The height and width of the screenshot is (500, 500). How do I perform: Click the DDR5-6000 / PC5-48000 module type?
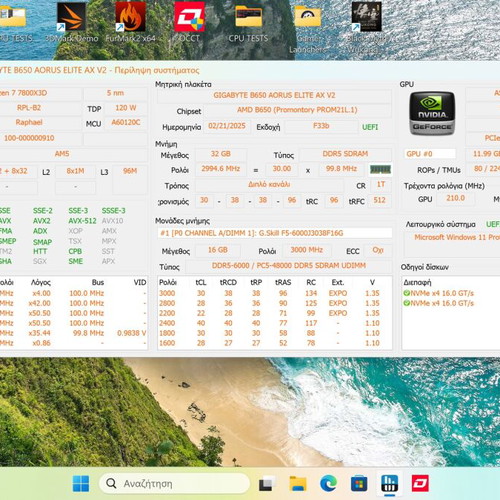tap(289, 266)
